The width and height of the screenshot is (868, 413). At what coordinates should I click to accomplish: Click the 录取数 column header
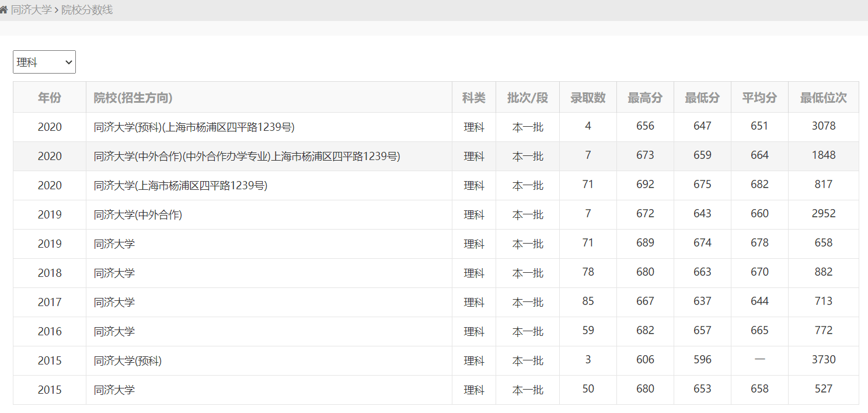(x=588, y=98)
